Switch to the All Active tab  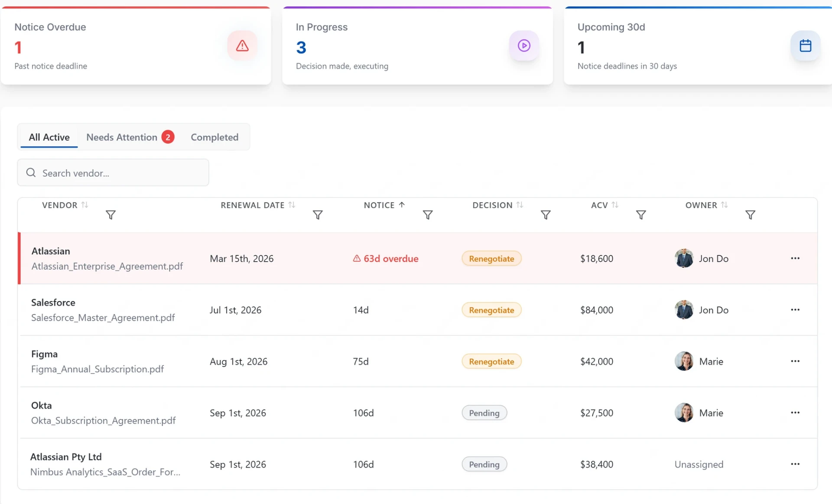pos(49,137)
